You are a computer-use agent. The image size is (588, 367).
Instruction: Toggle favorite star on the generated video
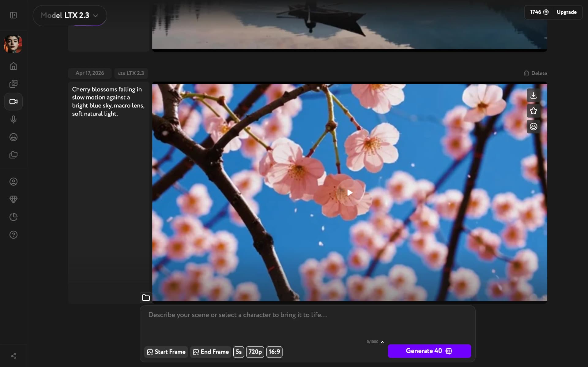pos(533,111)
